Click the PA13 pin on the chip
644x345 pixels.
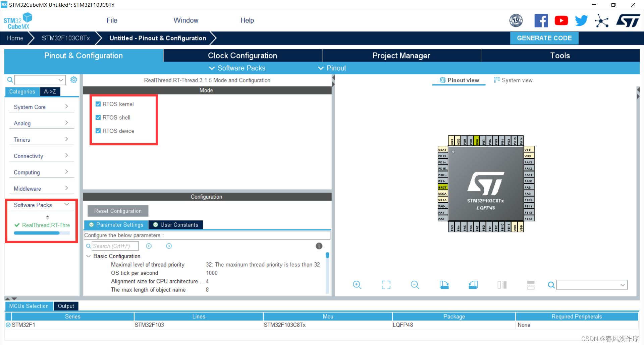coord(529,162)
